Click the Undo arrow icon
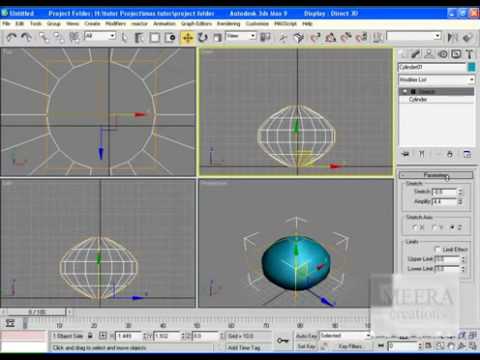 (12, 37)
